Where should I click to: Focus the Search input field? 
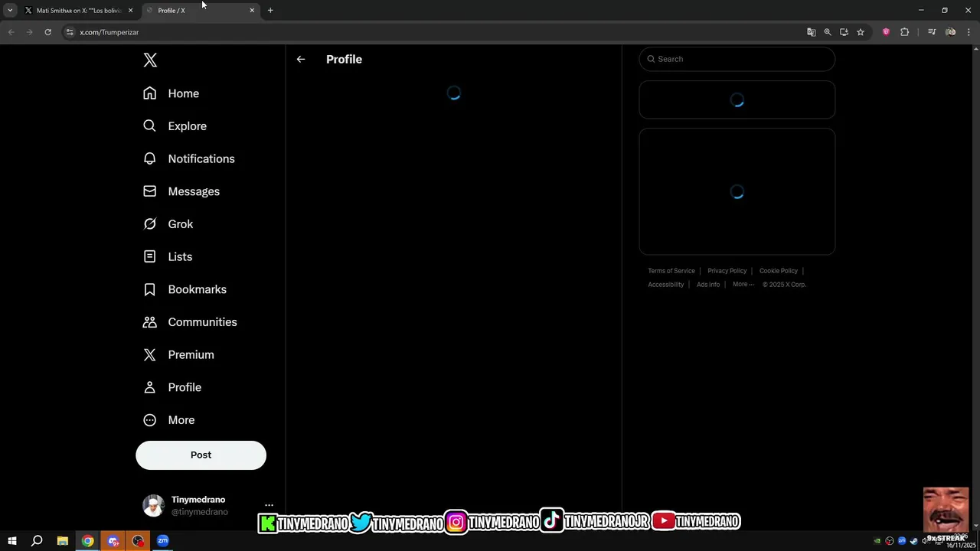click(x=737, y=59)
